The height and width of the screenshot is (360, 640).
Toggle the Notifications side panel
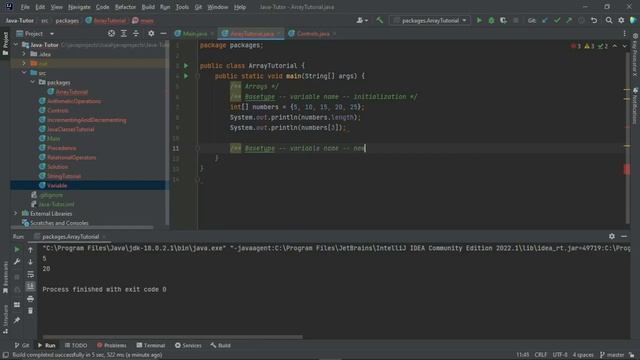point(636,106)
